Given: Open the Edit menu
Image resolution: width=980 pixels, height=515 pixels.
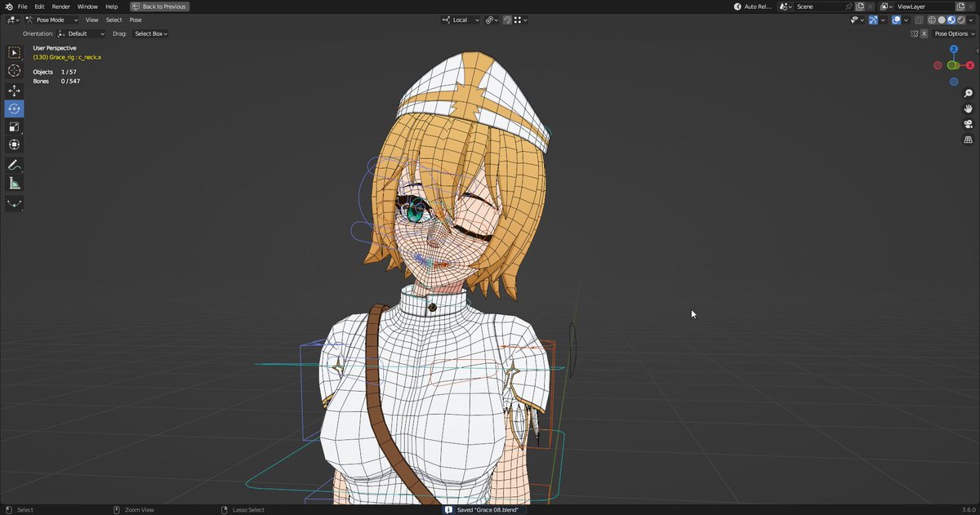Looking at the screenshot, I should coord(39,7).
